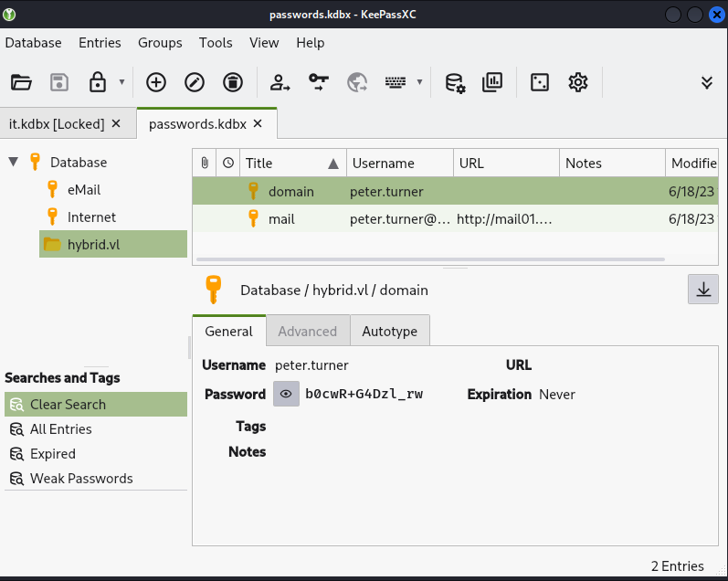This screenshot has width=728, height=581.
Task: Open database settings icon
Action: click(x=455, y=82)
